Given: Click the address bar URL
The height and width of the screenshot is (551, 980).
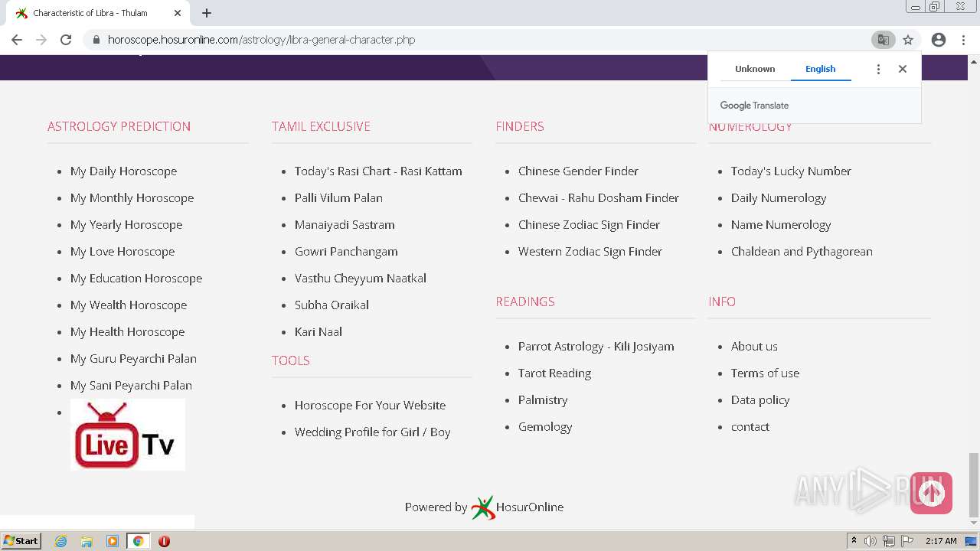Looking at the screenshot, I should [261, 40].
